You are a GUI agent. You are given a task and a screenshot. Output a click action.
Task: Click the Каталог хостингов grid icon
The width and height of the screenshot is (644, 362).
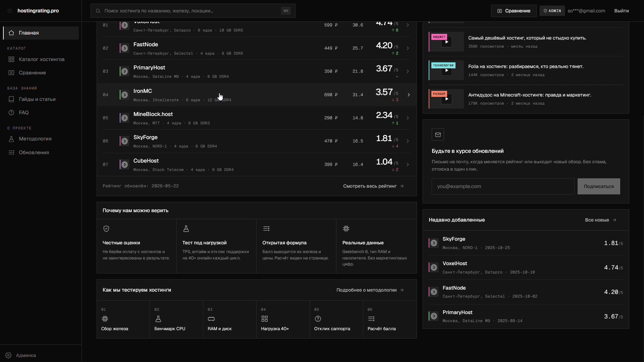point(11,59)
